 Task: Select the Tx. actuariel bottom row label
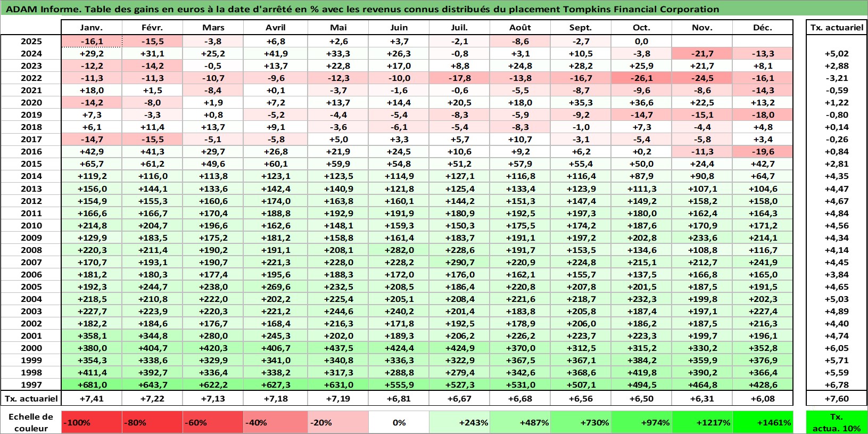31,398
